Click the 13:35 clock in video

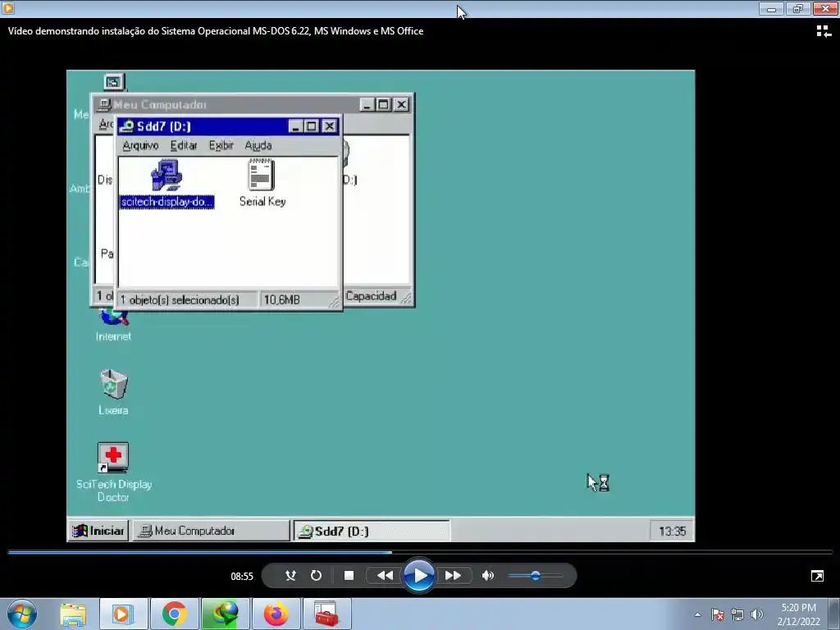[672, 532]
